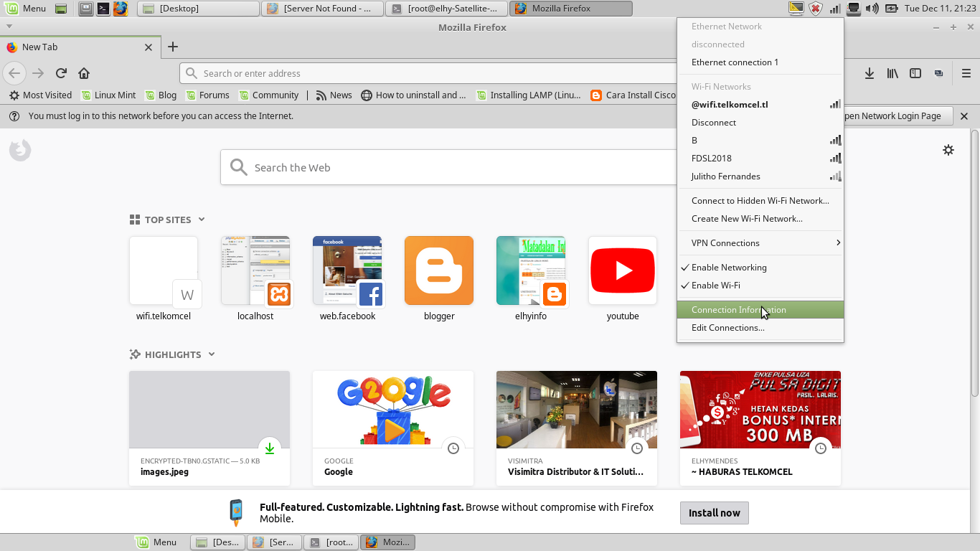The height and width of the screenshot is (551, 980).
Task: Select Connection Information menu item
Action: (760, 310)
